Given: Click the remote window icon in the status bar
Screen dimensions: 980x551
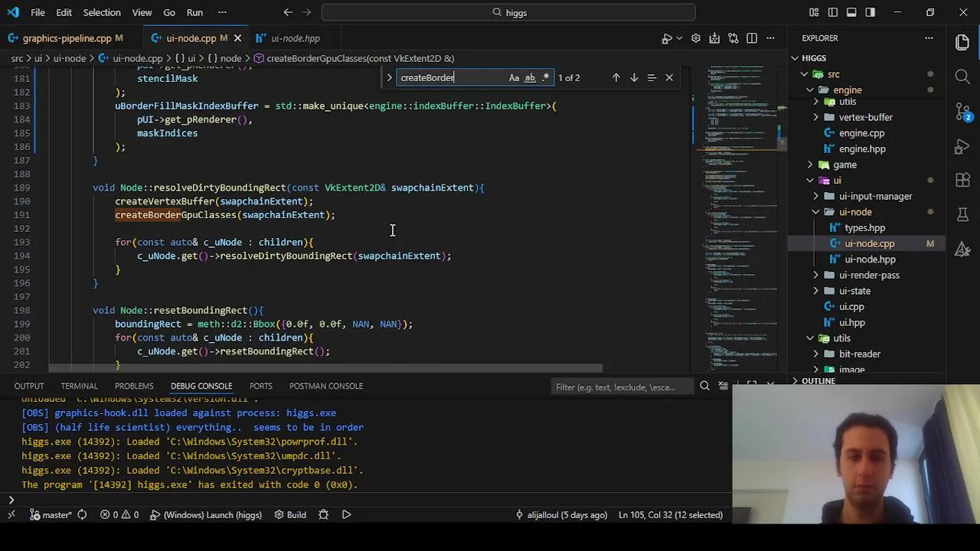Looking at the screenshot, I should coord(11,515).
